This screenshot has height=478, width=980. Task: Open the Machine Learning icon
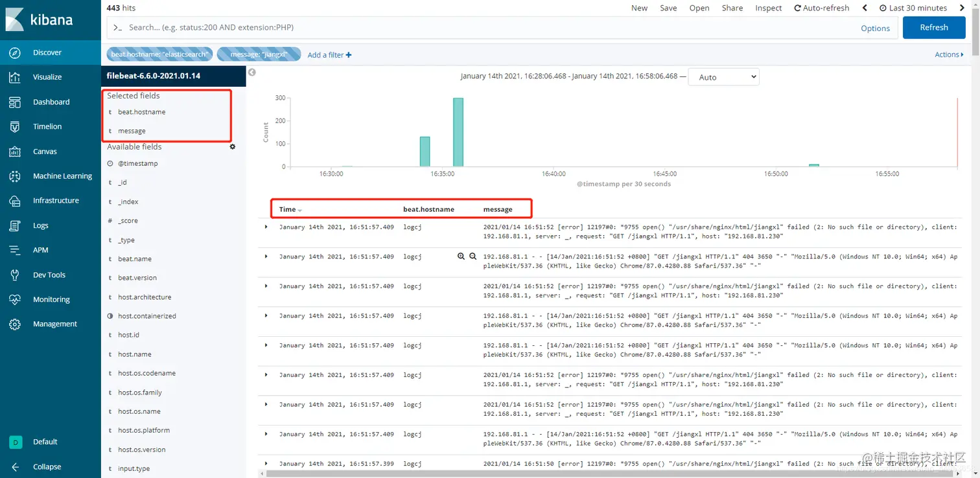point(15,176)
